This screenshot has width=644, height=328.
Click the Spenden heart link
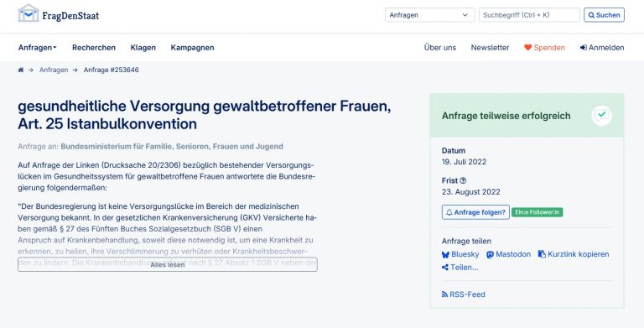tap(544, 48)
